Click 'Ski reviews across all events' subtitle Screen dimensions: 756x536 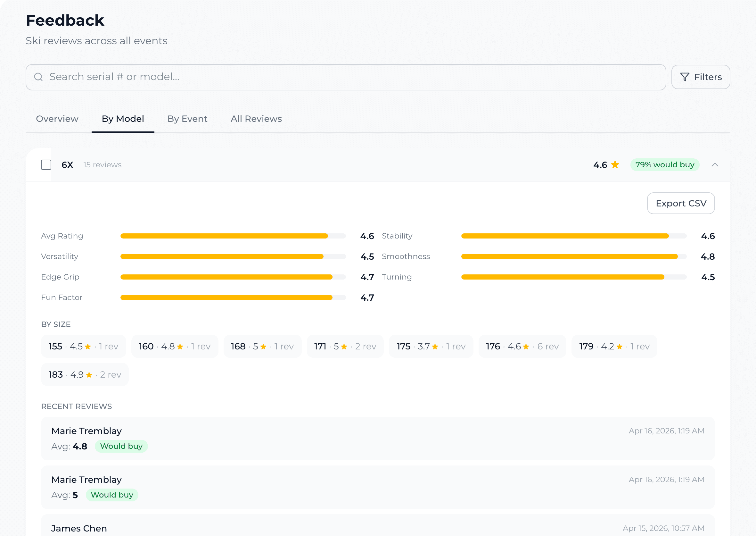(97, 41)
